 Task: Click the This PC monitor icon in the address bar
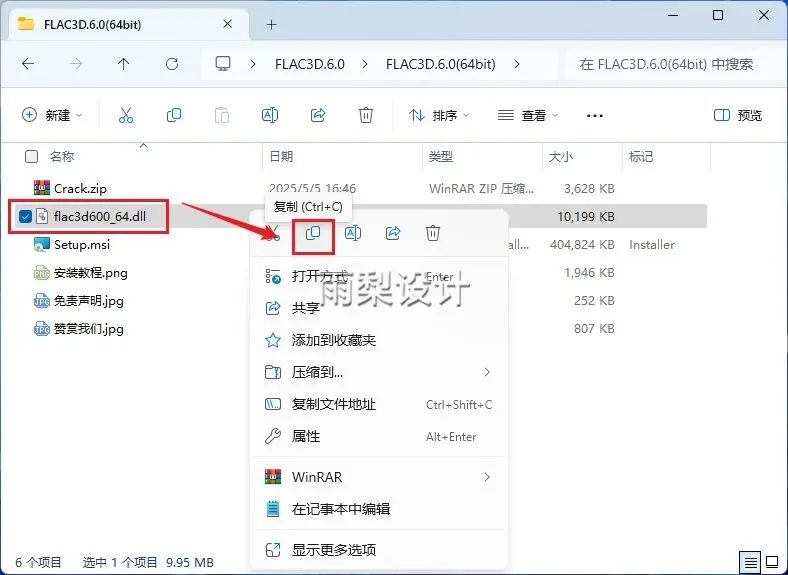click(x=223, y=63)
